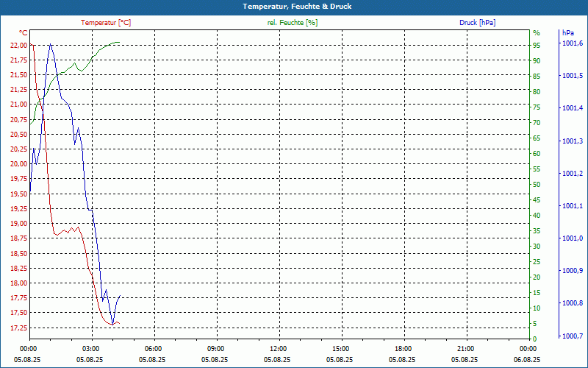This screenshot has width=588, height=368.
Task: Click the '1001,1' pressure axis value
Action: [x=573, y=206]
